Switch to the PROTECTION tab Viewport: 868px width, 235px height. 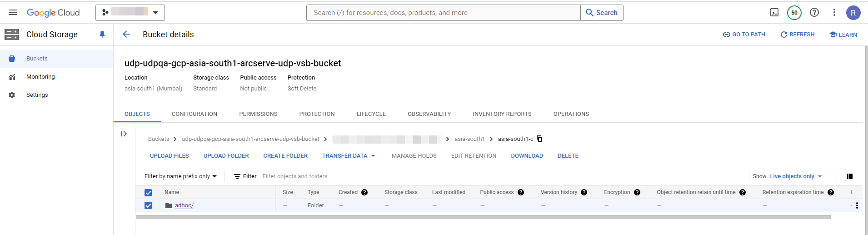coord(317,114)
